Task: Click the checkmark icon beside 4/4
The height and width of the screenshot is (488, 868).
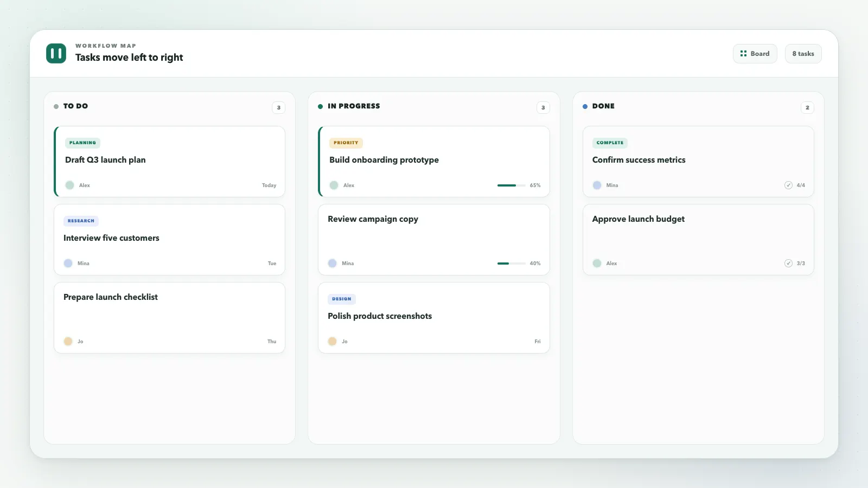Action: (x=788, y=185)
